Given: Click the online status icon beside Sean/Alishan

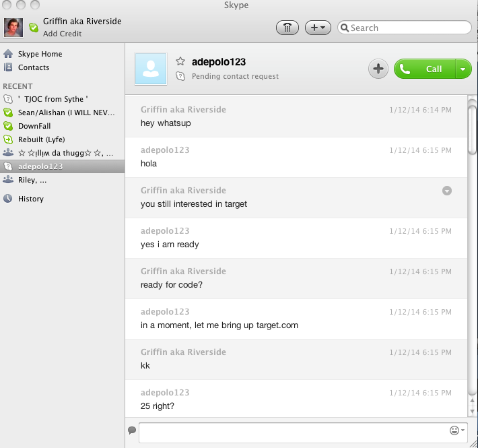Looking at the screenshot, I should click(x=8, y=113).
